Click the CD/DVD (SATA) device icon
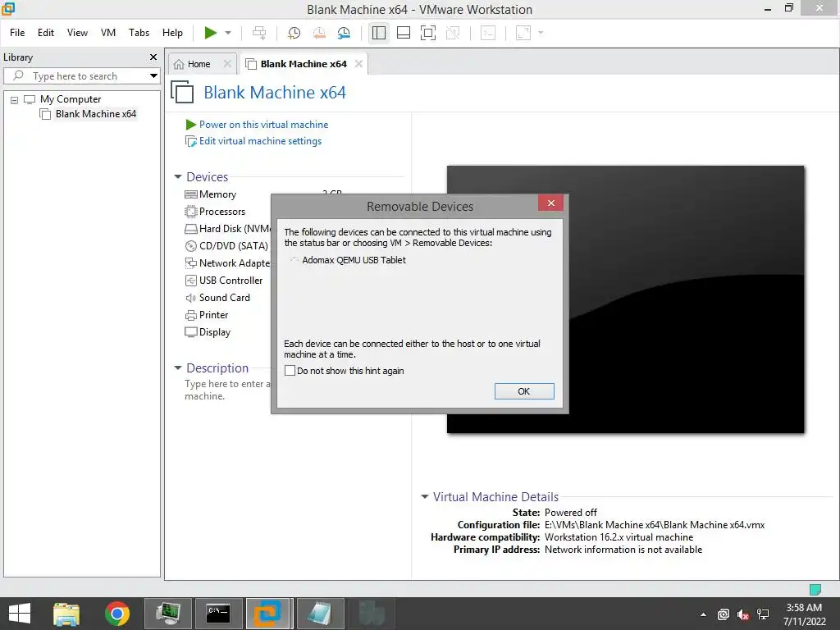840x630 pixels. pos(190,246)
